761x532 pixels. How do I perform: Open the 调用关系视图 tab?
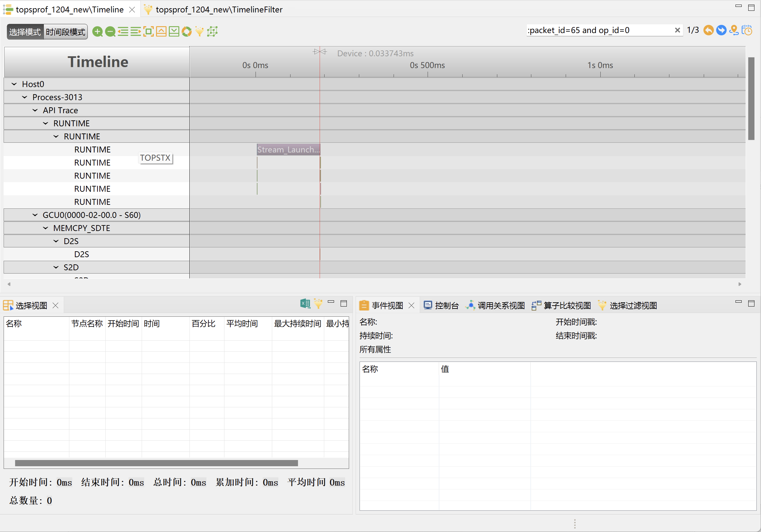coord(496,306)
